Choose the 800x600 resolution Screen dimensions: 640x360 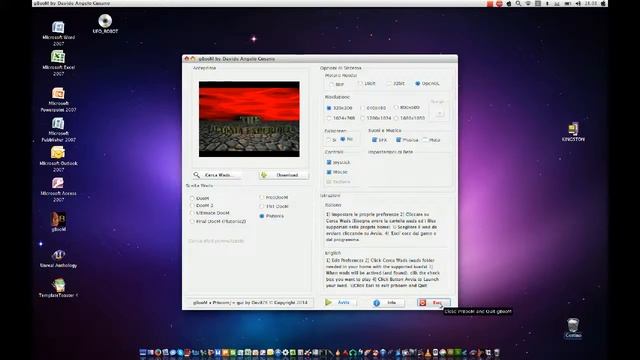[x=396, y=107]
